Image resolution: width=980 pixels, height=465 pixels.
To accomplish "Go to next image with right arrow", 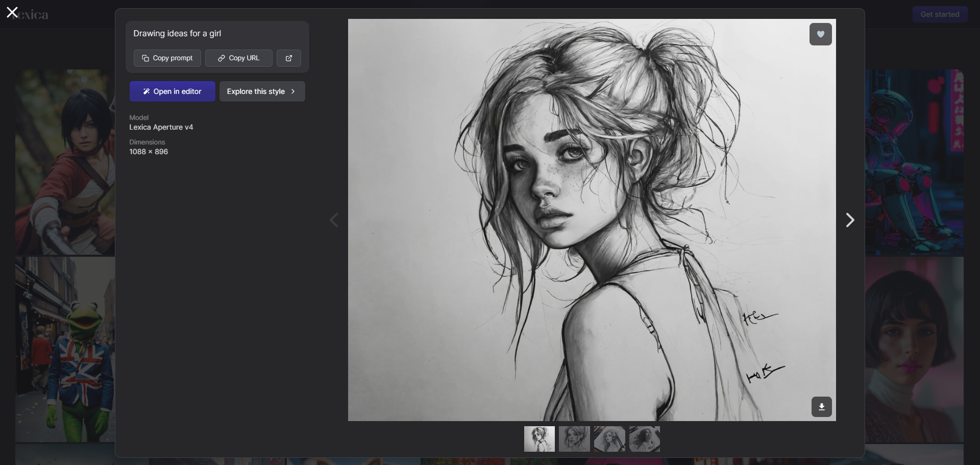I will click(x=850, y=220).
